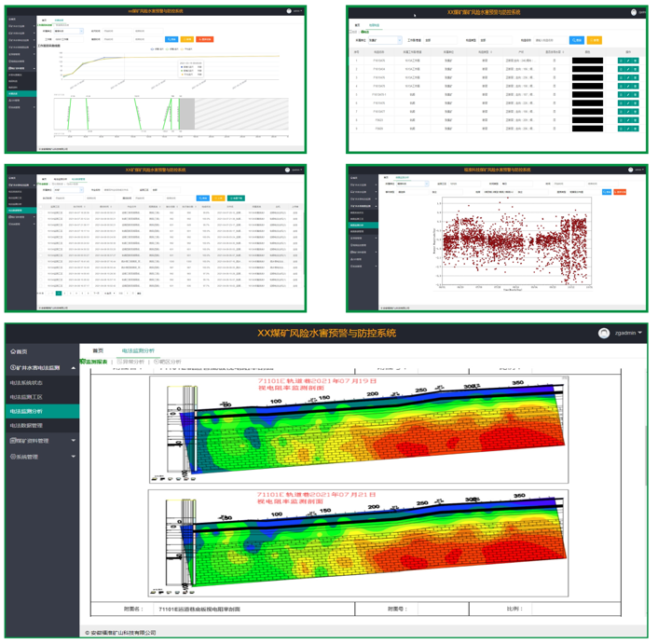Click the user avatar in the structure table panel

(634, 13)
